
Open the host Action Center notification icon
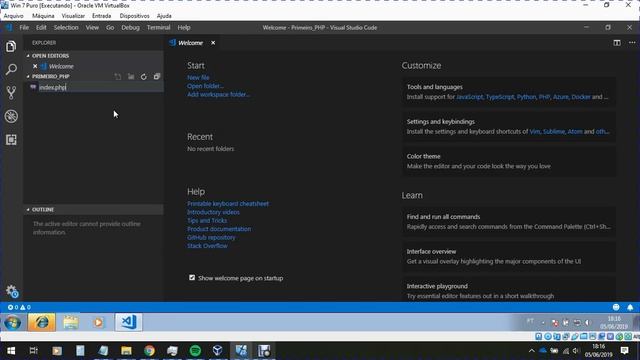pos(624,351)
